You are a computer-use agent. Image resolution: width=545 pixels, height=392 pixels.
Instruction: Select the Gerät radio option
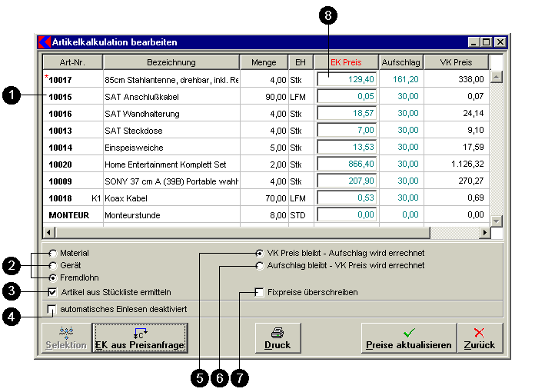(53, 265)
